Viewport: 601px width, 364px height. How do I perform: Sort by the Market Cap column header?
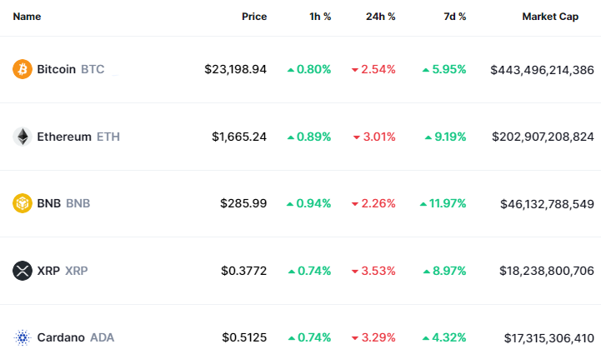[550, 17]
